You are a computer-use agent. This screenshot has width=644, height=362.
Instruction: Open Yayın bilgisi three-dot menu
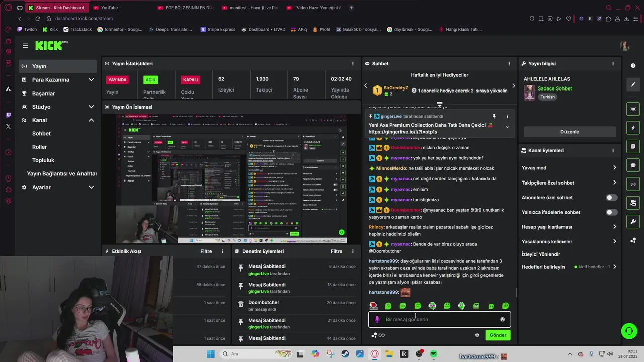point(613,64)
